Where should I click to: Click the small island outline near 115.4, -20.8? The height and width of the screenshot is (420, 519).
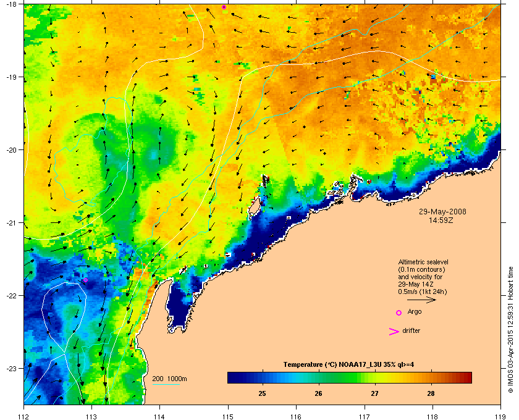pos(254,209)
